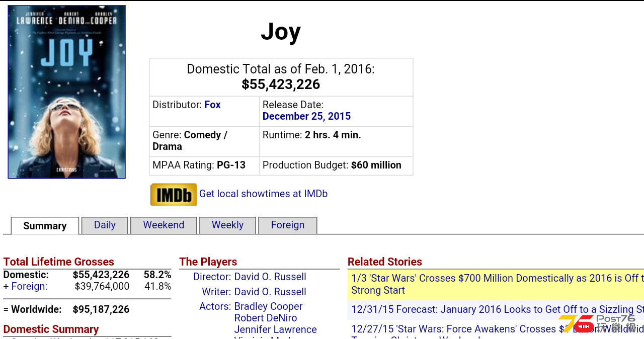Click the IMDb logo icon
This screenshot has width=644, height=339.
point(174,195)
